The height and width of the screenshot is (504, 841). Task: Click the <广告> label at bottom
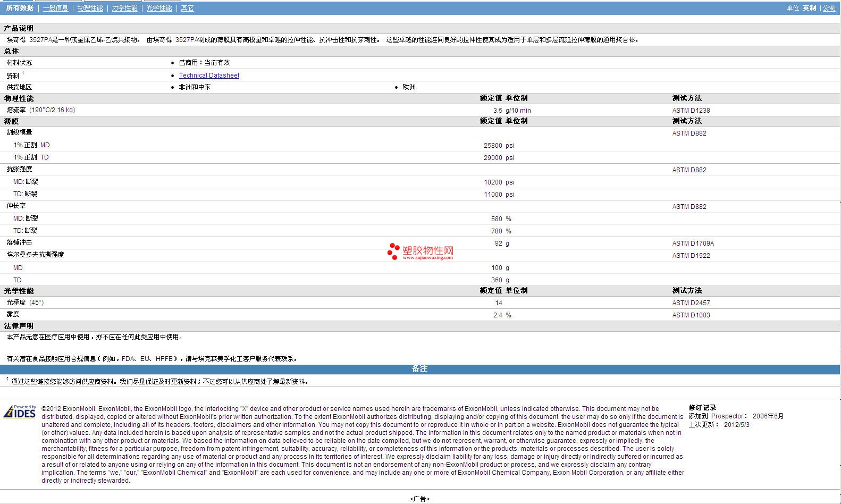pos(420,499)
